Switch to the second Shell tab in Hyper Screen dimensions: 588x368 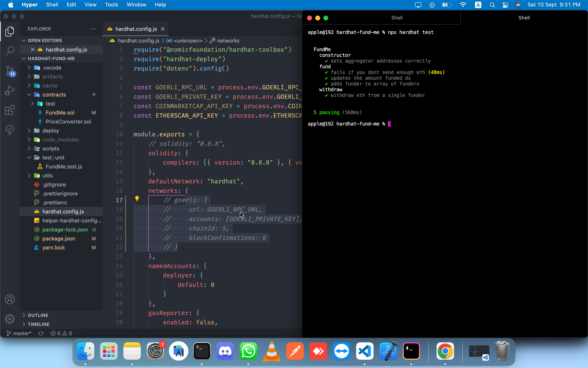click(x=524, y=18)
